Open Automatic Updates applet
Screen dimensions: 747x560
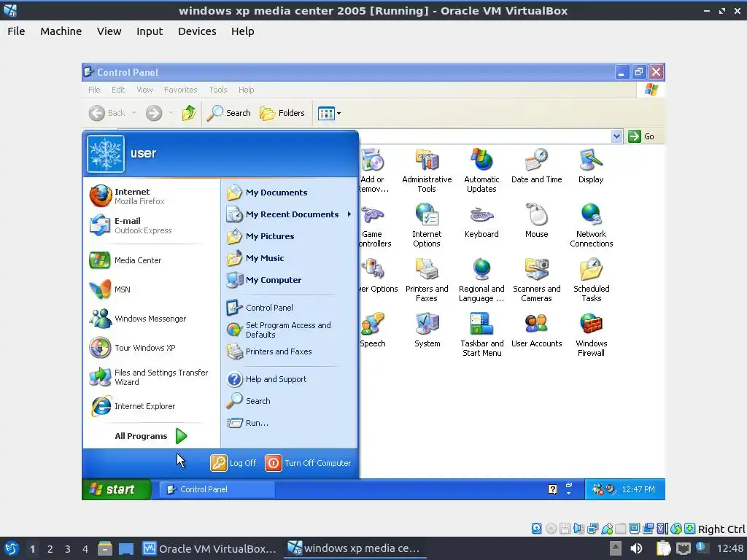[x=481, y=171]
